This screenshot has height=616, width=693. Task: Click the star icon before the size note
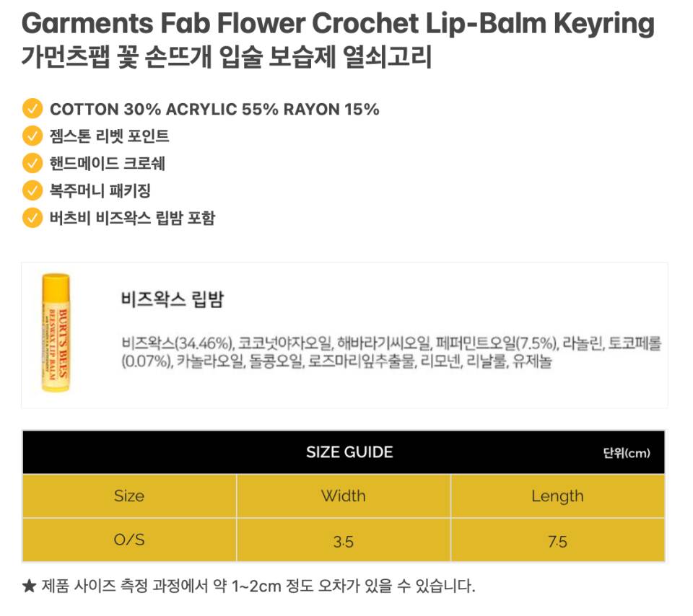pos(29,586)
